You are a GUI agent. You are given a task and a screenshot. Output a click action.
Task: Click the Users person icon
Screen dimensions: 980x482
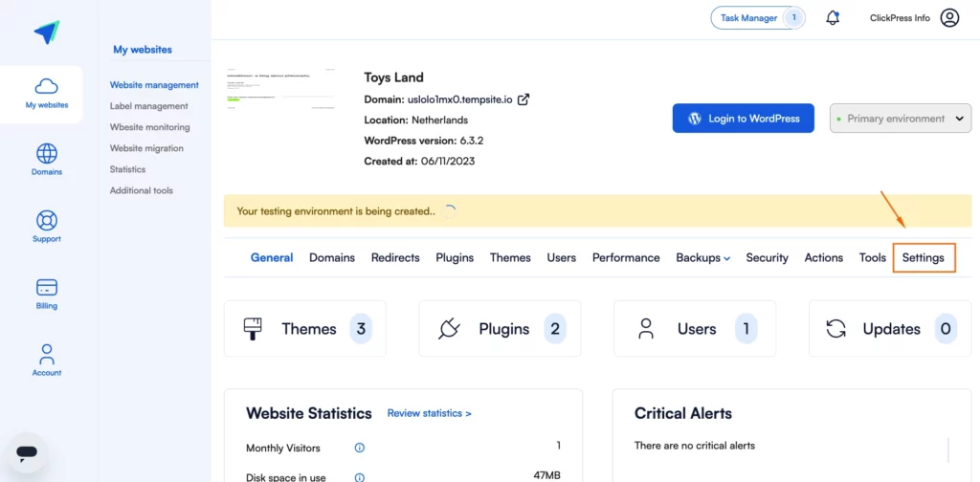pos(646,328)
